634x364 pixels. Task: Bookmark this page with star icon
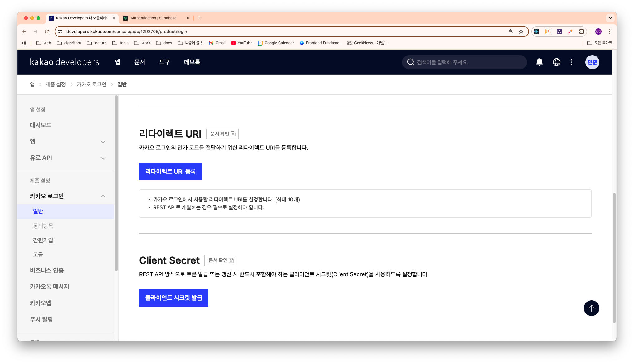(521, 32)
